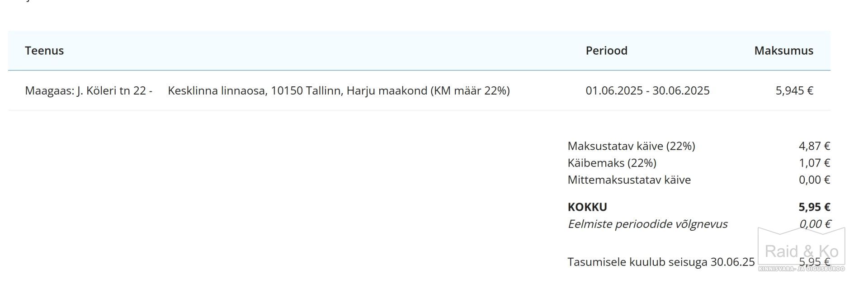Click the Maksustatav käive (22%) label
This screenshot has width=868, height=294.
pos(631,146)
